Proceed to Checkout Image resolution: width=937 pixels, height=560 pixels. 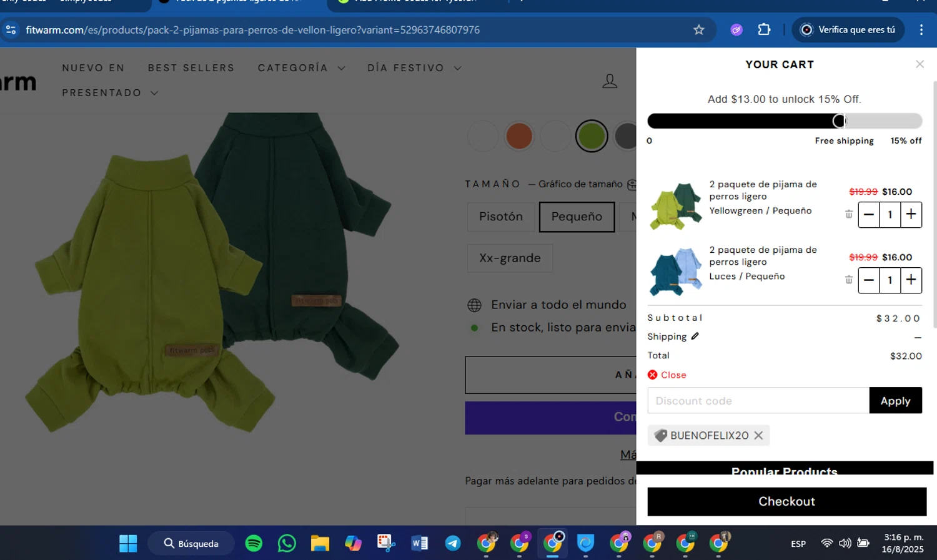coord(786,501)
